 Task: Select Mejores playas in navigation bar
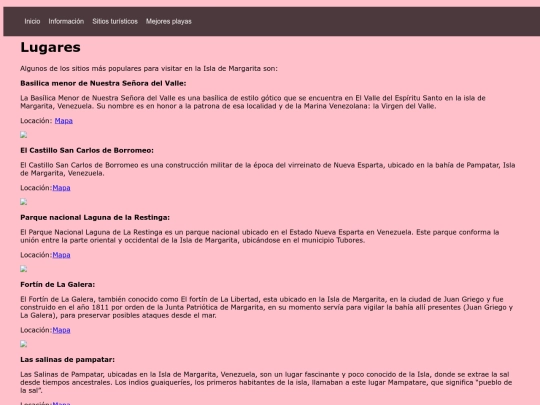tap(168, 21)
